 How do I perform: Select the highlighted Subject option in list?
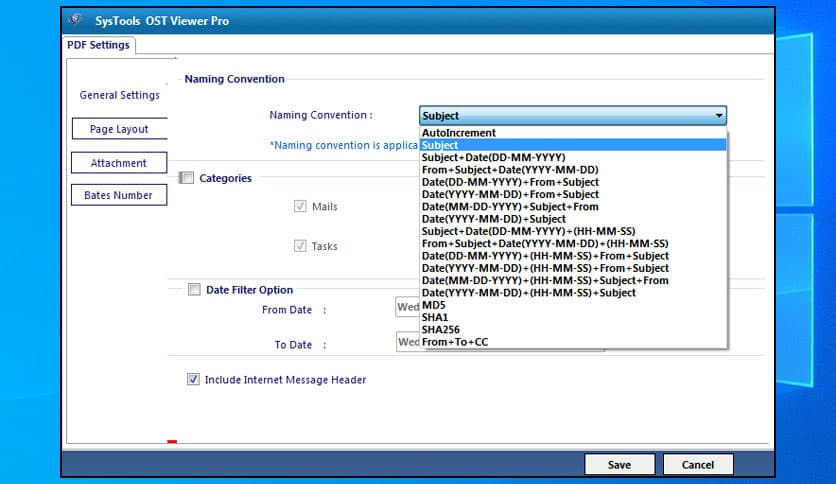pos(573,145)
